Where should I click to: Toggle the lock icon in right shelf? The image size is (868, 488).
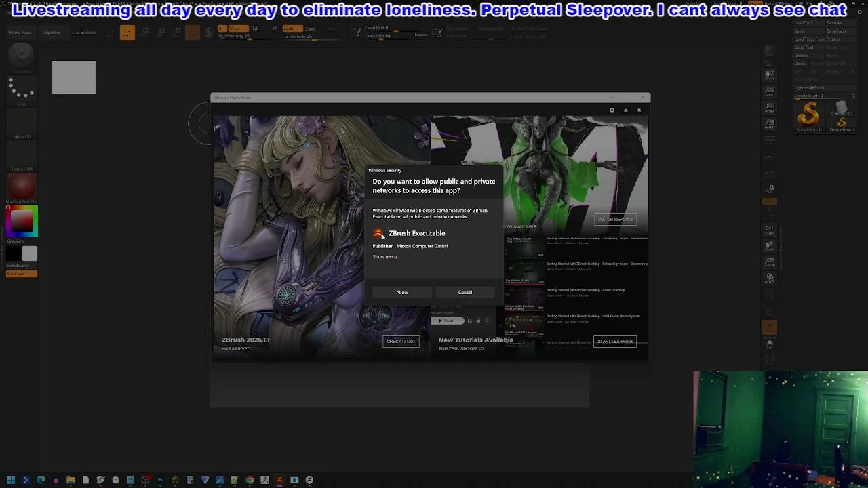click(770, 189)
